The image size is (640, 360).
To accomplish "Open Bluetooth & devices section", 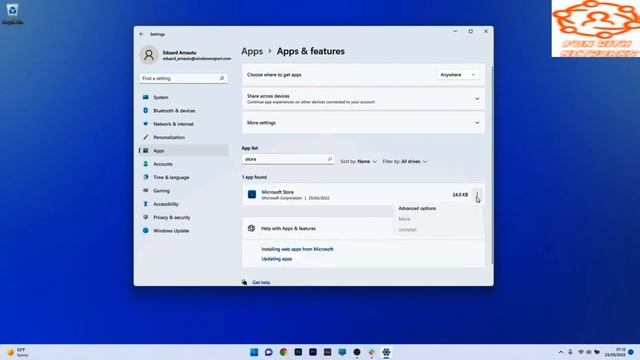I will coord(183,111).
